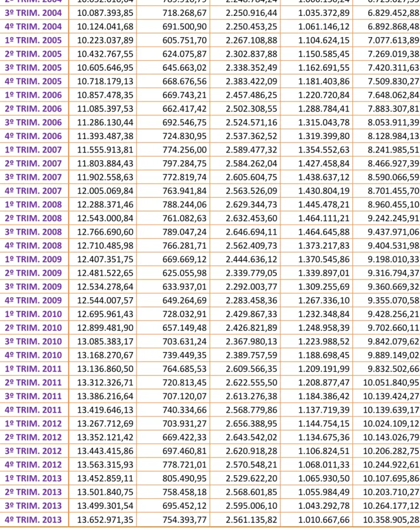Viewport: 420px width, 530px height.
Task: Select cell 605.751,70 in the 1º TRIM. 2005 row
Action: 184,40
